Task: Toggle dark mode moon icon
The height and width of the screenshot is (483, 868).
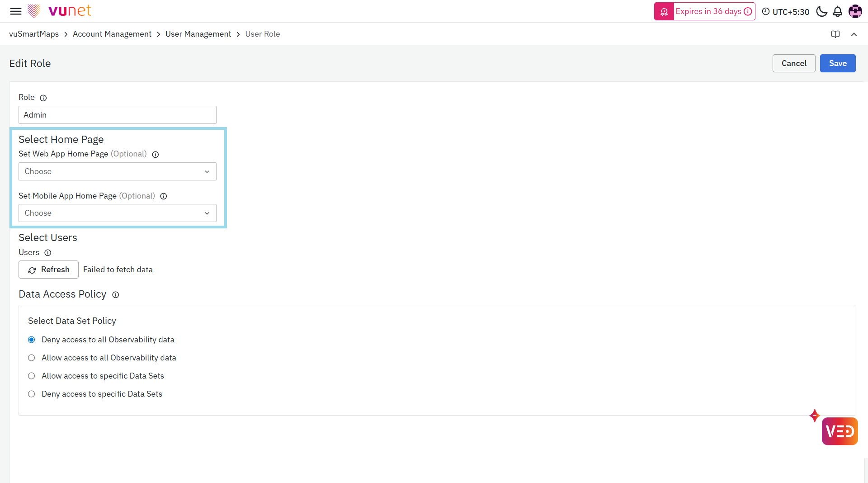Action: click(x=821, y=11)
